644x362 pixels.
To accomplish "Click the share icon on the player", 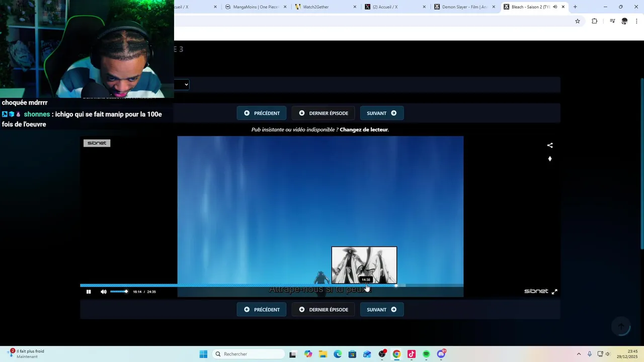I will click(550, 145).
